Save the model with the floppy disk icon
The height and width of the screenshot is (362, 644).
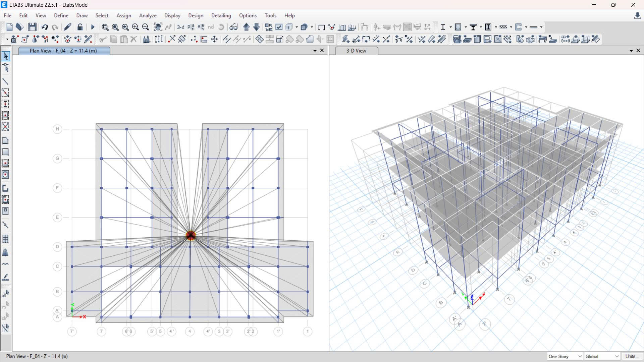coord(32,27)
